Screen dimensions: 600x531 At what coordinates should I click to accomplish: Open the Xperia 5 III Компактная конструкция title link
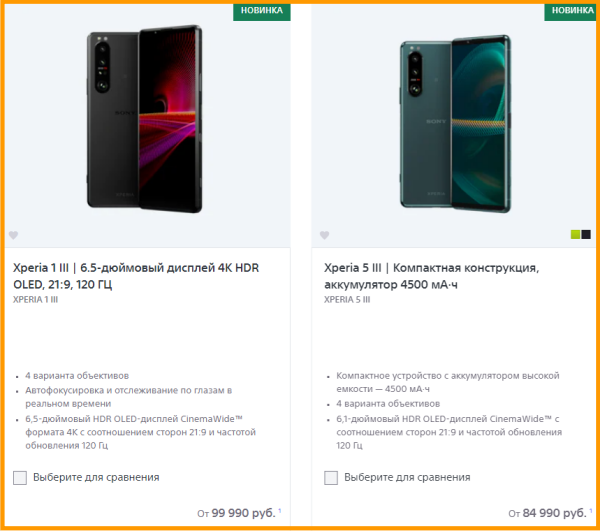pyautogui.click(x=431, y=276)
